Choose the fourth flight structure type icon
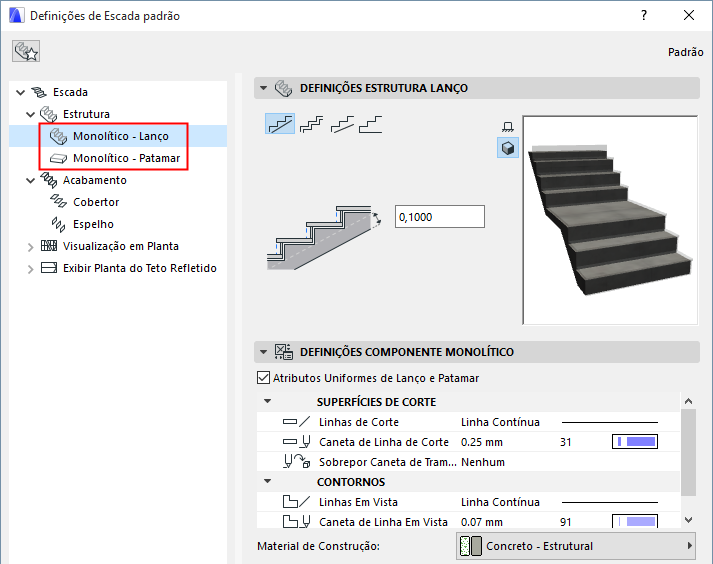Viewport: 713px width, 564px height. [x=371, y=124]
